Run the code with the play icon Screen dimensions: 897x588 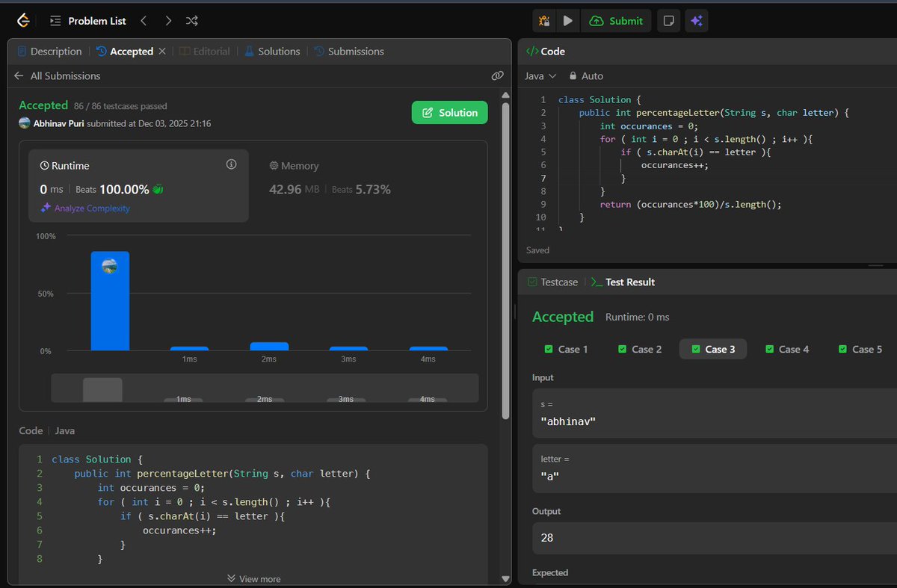tap(568, 21)
